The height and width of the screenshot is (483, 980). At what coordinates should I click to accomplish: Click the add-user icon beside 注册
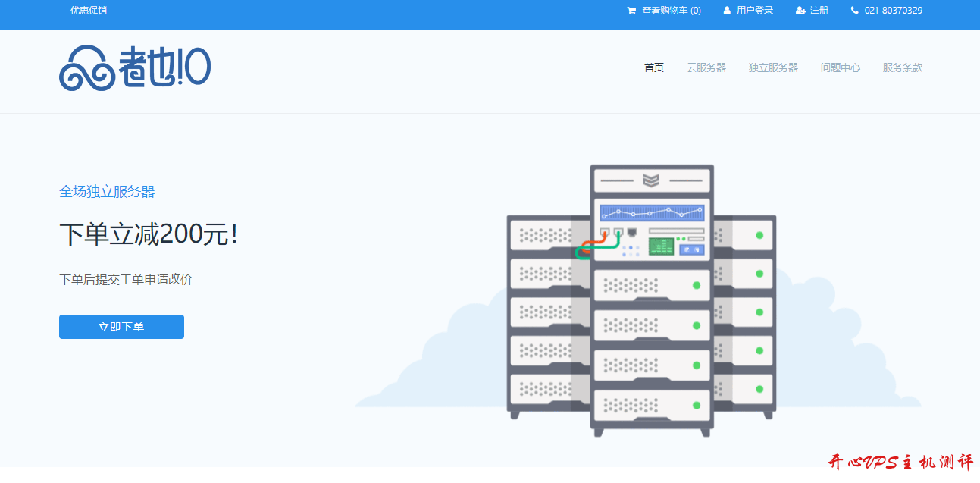coord(800,11)
